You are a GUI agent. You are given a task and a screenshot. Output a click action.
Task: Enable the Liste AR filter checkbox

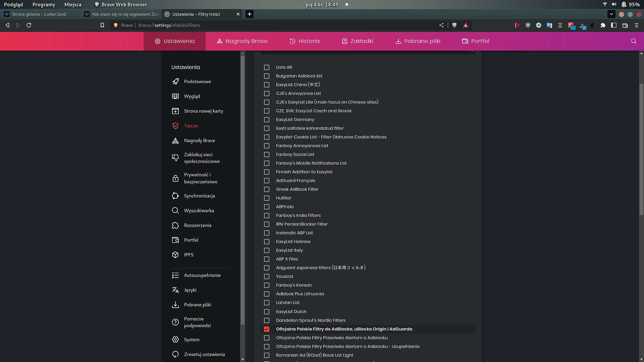(x=267, y=67)
